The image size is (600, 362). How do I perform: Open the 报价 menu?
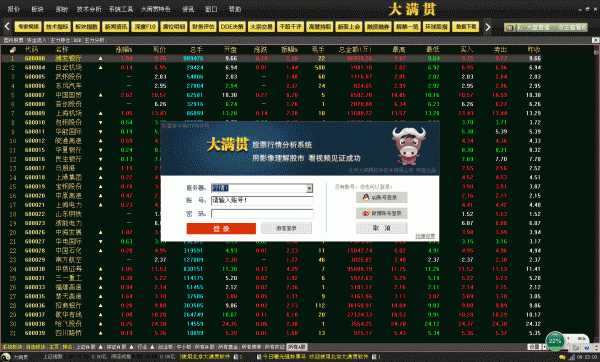[13, 9]
